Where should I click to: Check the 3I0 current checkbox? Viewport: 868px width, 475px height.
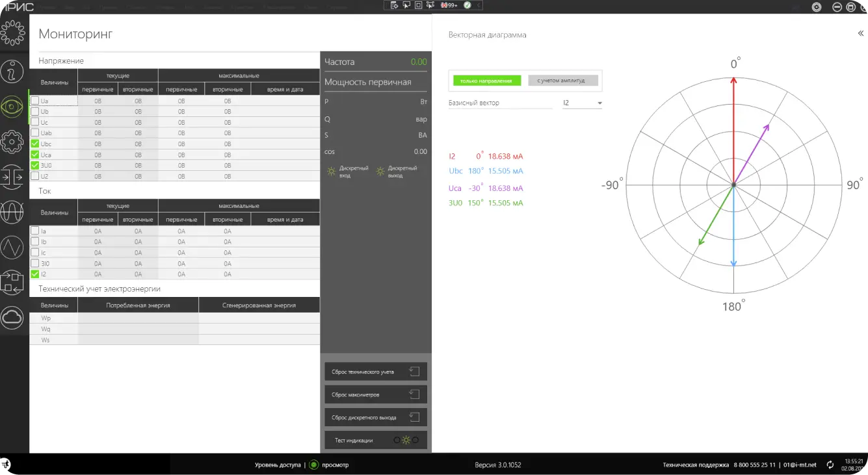35,263
